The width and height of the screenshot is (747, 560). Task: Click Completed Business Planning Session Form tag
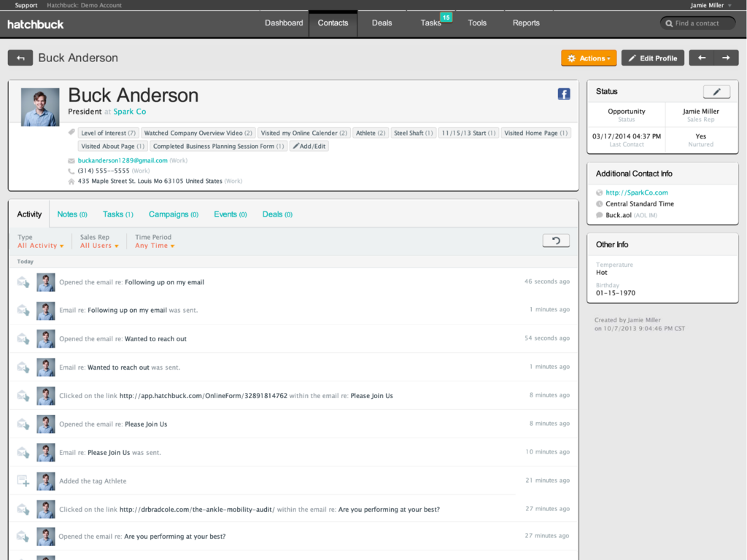[x=219, y=146]
